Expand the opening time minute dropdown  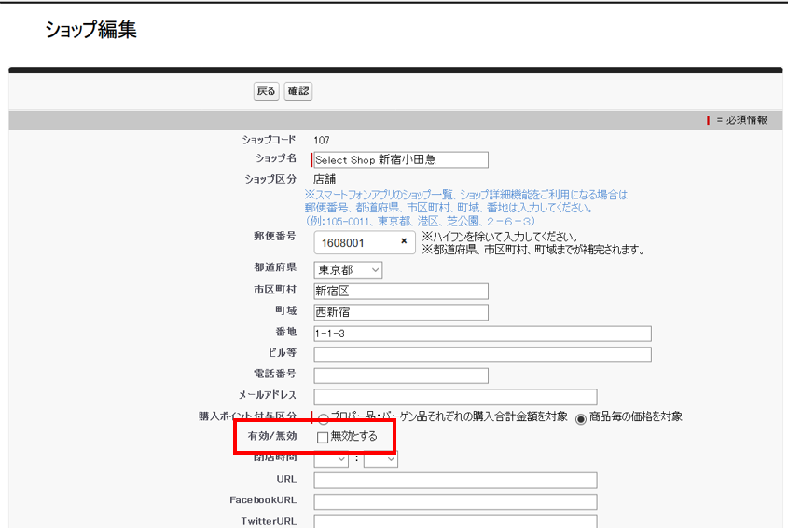(380, 458)
